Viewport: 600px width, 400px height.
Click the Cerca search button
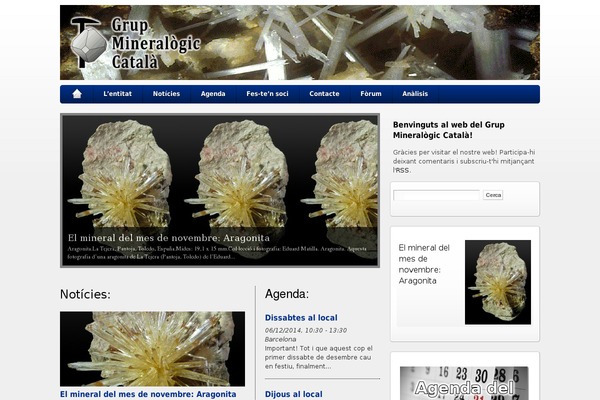493,195
